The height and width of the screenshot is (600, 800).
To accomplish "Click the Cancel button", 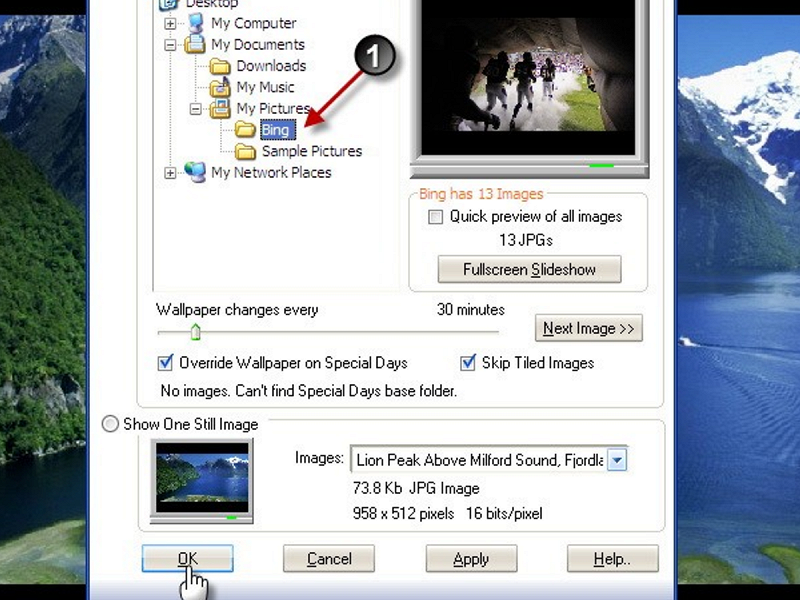I will coord(329,559).
